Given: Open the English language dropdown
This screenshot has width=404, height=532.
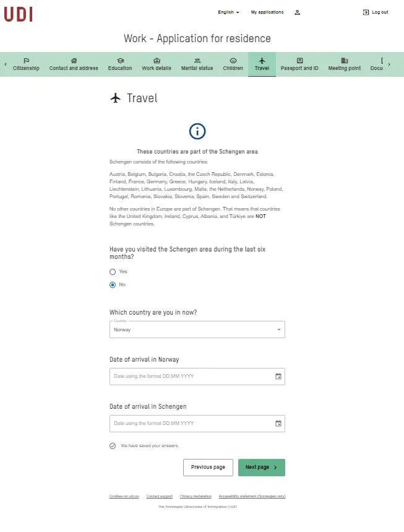Looking at the screenshot, I should (228, 12).
